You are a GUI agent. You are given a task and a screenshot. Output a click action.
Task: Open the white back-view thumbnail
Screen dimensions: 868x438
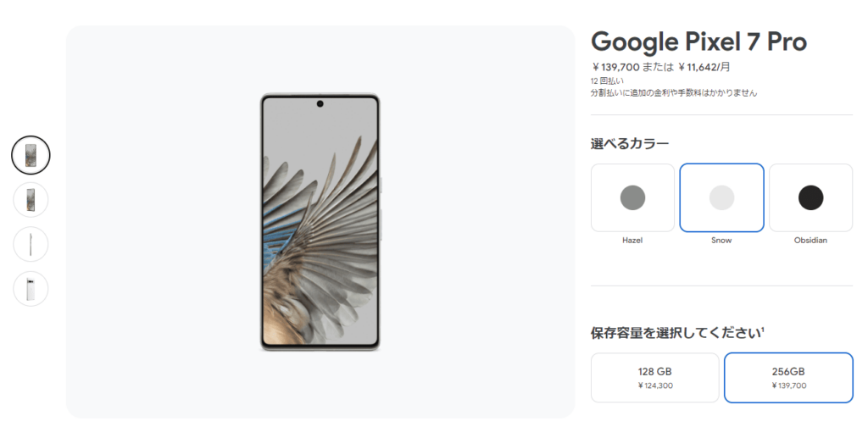point(31,289)
